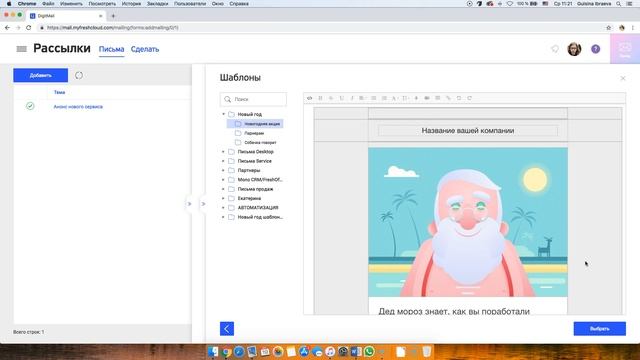640x360 pixels.
Task: Open the user avatar profile menu
Action: point(574,49)
